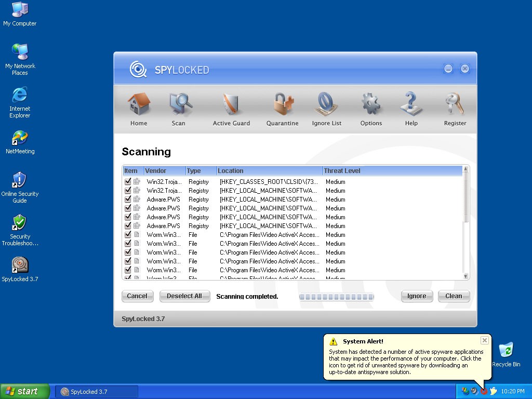Open the Options gear icon
Viewport: 532px width, 399px height.
(371, 104)
